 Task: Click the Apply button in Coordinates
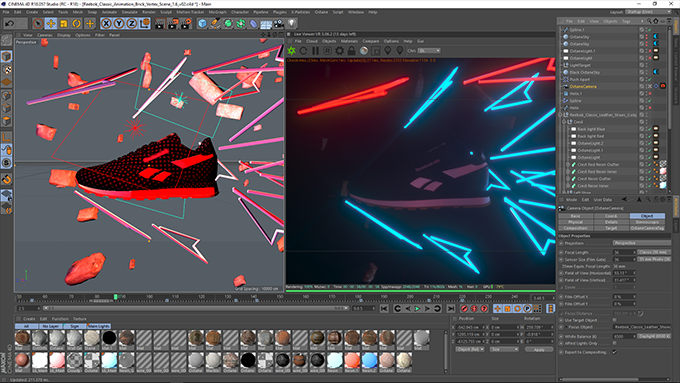point(539,349)
